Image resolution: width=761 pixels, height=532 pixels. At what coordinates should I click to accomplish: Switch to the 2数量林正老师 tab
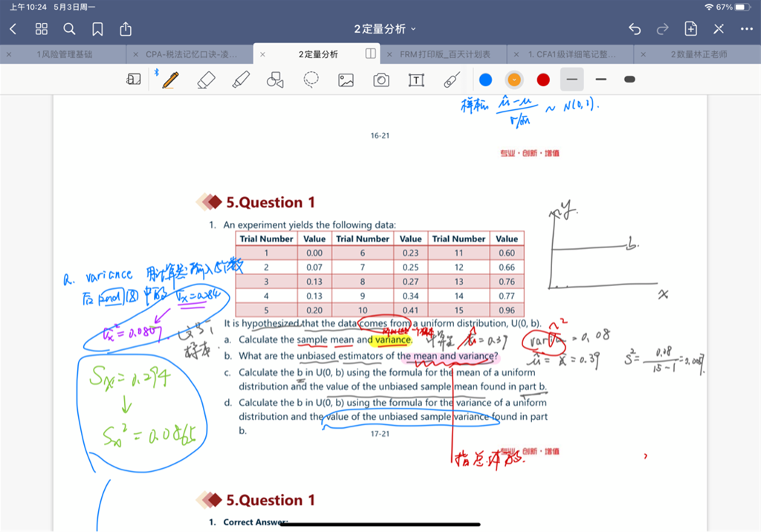pyautogui.click(x=699, y=54)
